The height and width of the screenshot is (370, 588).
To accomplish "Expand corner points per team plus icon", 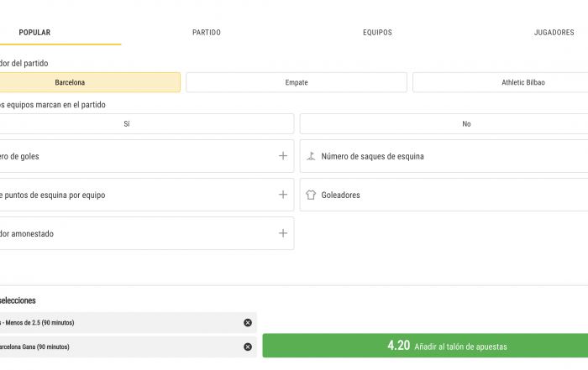I will pyautogui.click(x=283, y=195).
